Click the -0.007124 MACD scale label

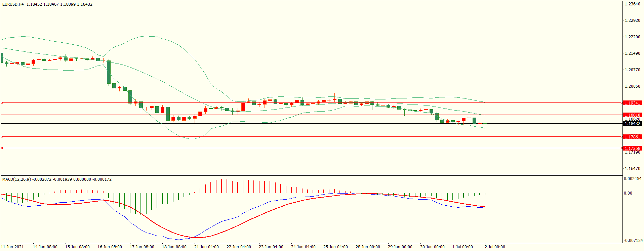click(x=633, y=241)
